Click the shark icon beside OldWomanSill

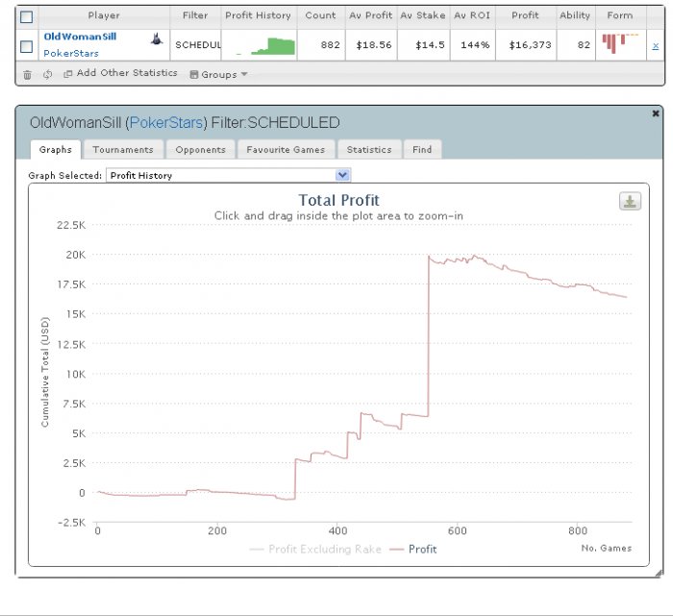[156, 38]
